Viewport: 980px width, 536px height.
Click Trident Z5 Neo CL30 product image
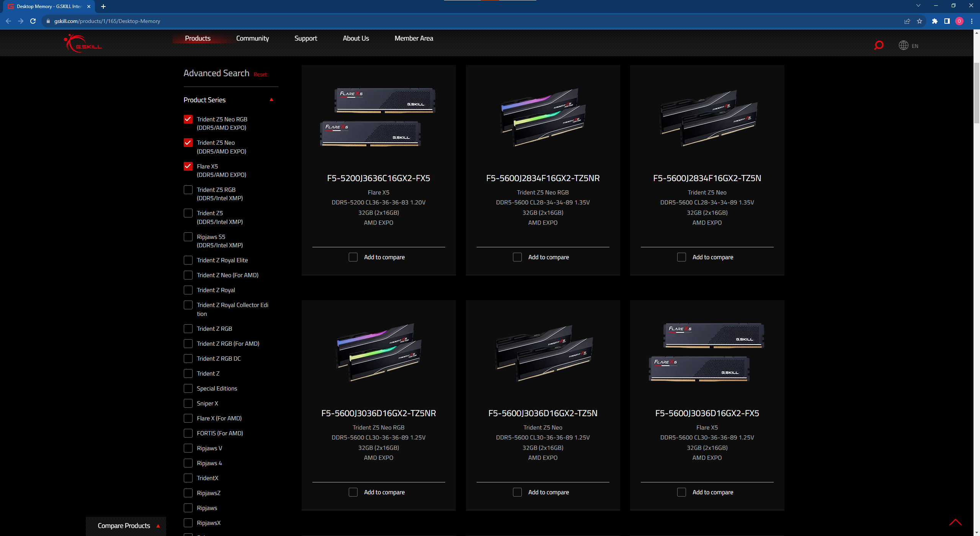point(543,353)
